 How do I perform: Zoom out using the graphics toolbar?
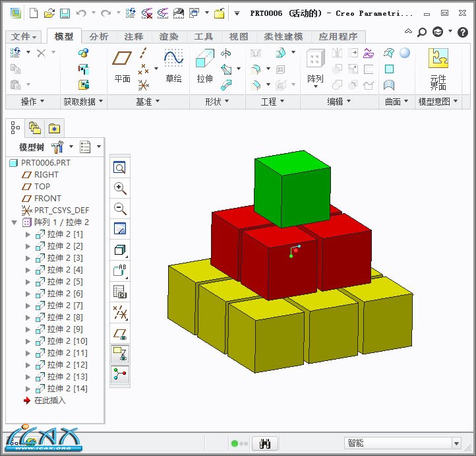coord(119,209)
